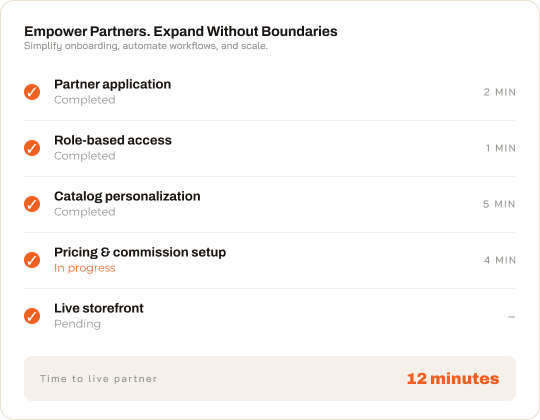Open the Partner application step title
Image resolution: width=540 pixels, height=420 pixels.
[x=113, y=84]
